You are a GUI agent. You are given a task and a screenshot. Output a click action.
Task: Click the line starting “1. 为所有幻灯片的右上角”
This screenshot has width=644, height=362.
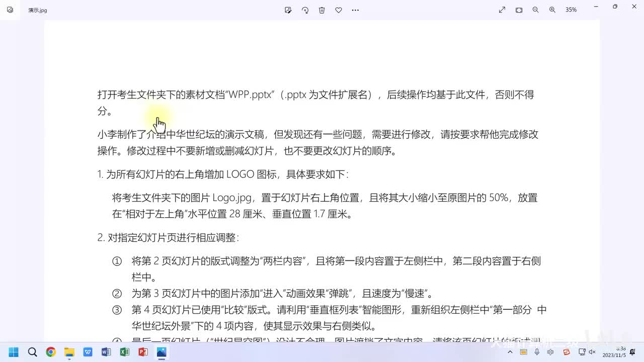click(223, 174)
